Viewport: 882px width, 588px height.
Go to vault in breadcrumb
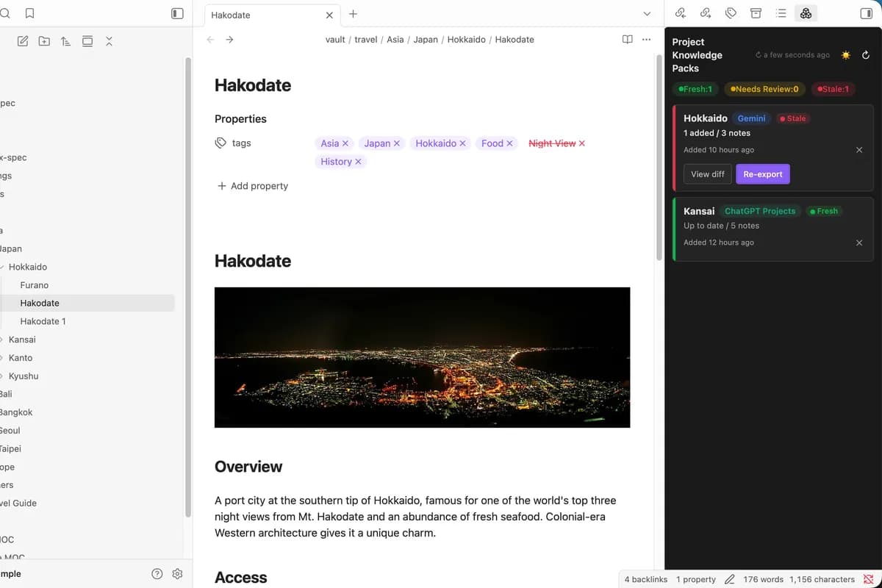(335, 40)
